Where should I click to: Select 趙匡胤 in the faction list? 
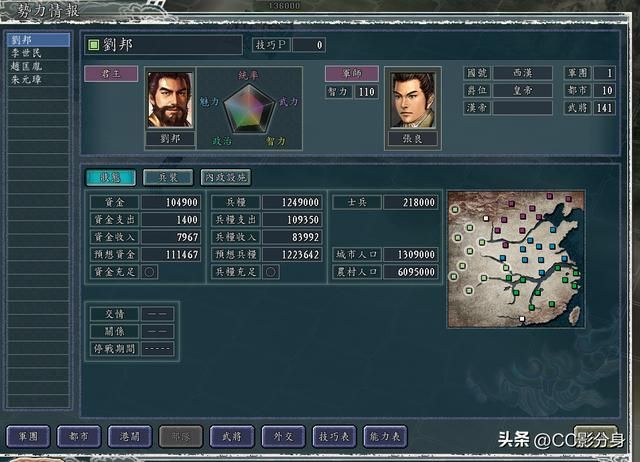click(38, 66)
